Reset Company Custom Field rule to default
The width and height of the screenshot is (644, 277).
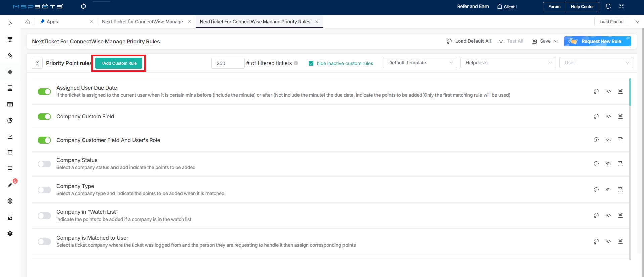[596, 116]
